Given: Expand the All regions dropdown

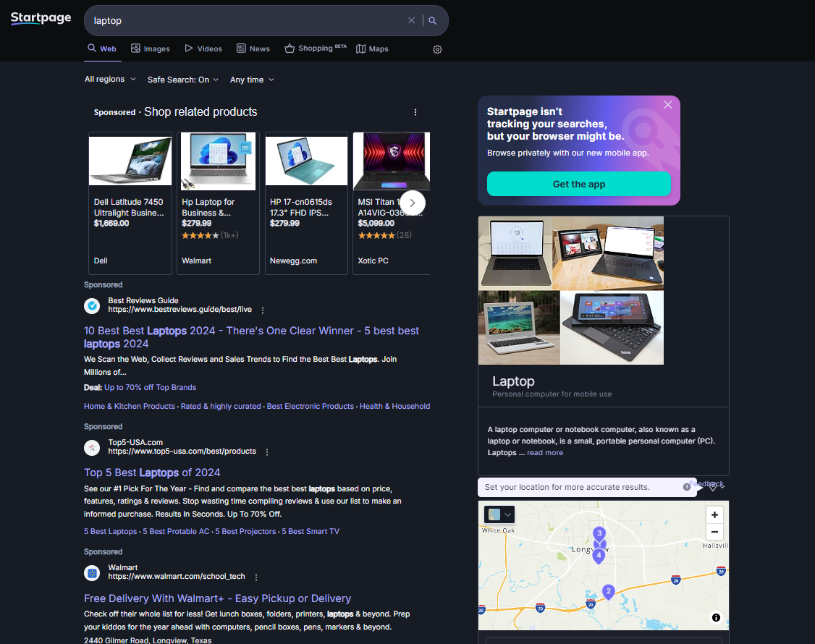Looking at the screenshot, I should click(110, 80).
